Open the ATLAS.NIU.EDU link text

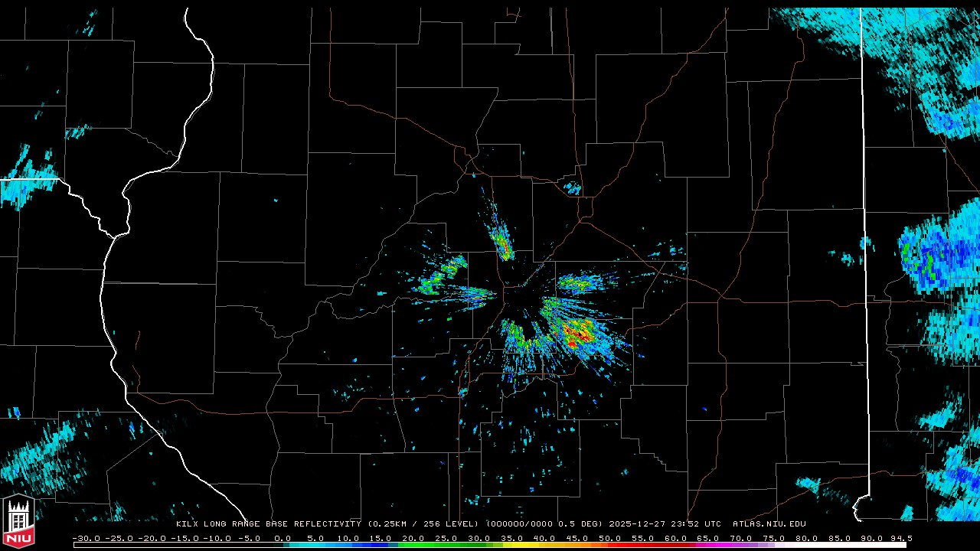pyautogui.click(x=769, y=524)
